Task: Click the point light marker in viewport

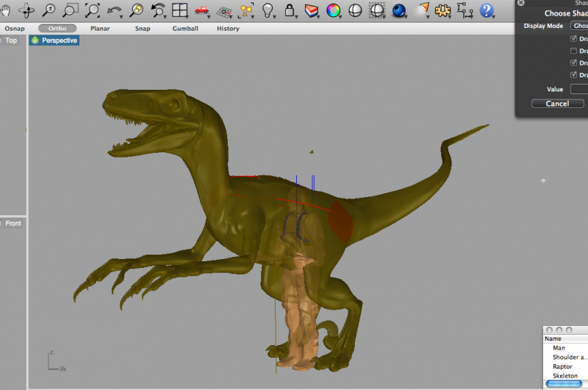Action: [x=543, y=180]
